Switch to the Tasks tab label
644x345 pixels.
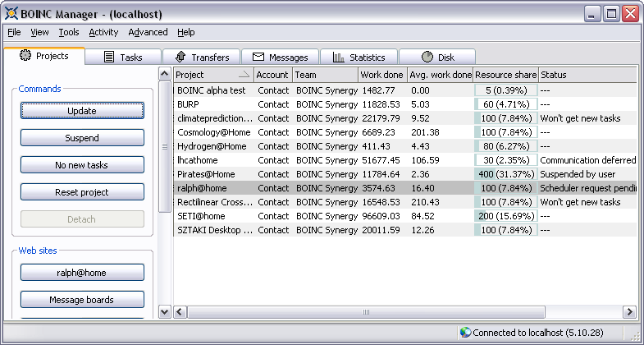[x=131, y=57]
